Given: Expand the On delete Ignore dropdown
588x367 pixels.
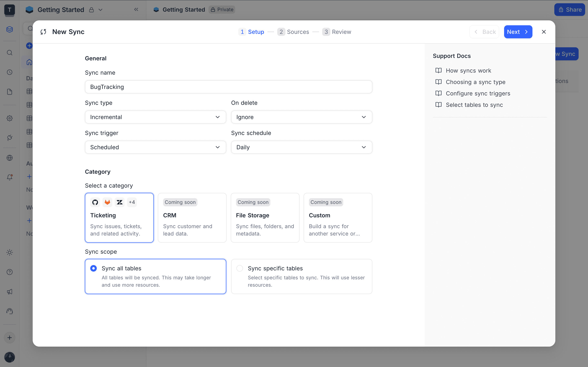Looking at the screenshot, I should (x=301, y=117).
